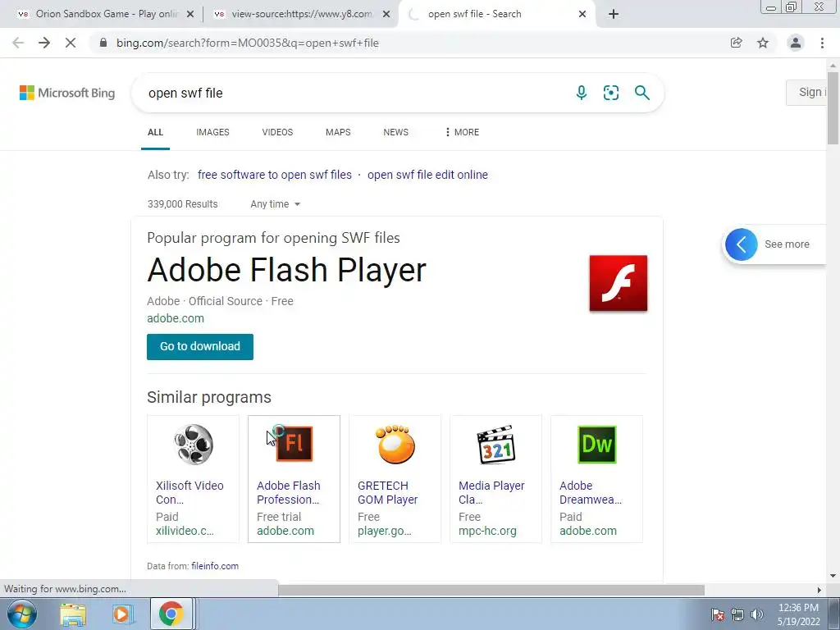
Task: Click the Adobe Flash Professional Fl icon
Action: (x=294, y=444)
